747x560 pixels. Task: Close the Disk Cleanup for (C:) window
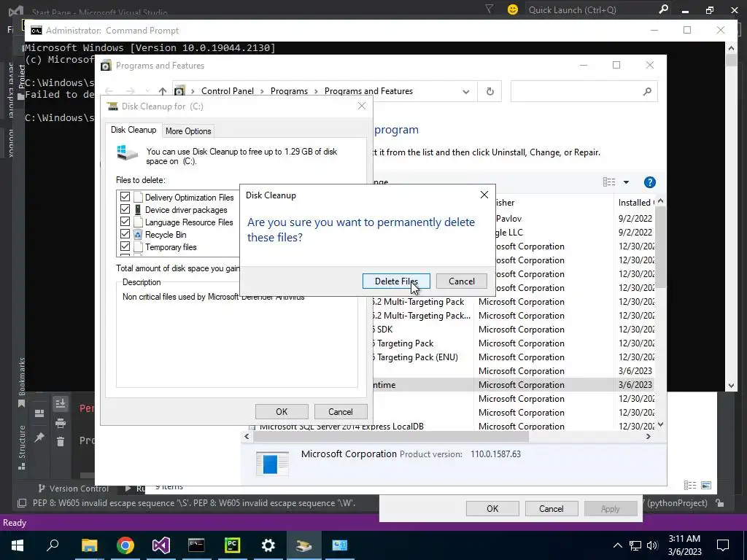click(x=362, y=106)
